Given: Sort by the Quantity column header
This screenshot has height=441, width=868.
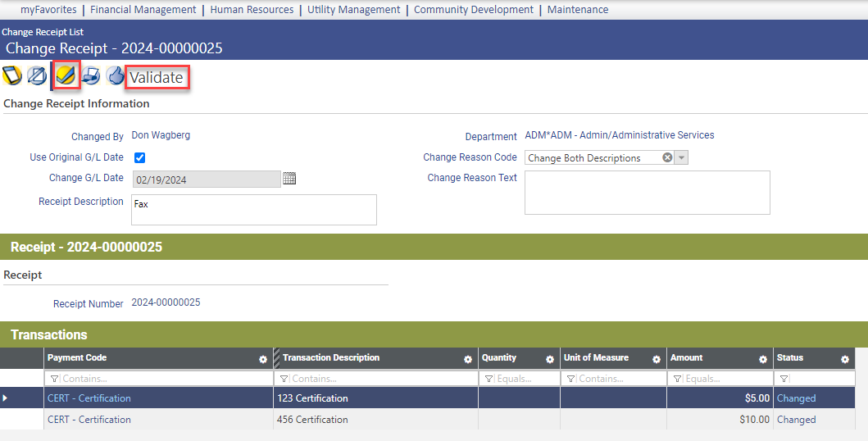Looking at the screenshot, I should [499, 357].
